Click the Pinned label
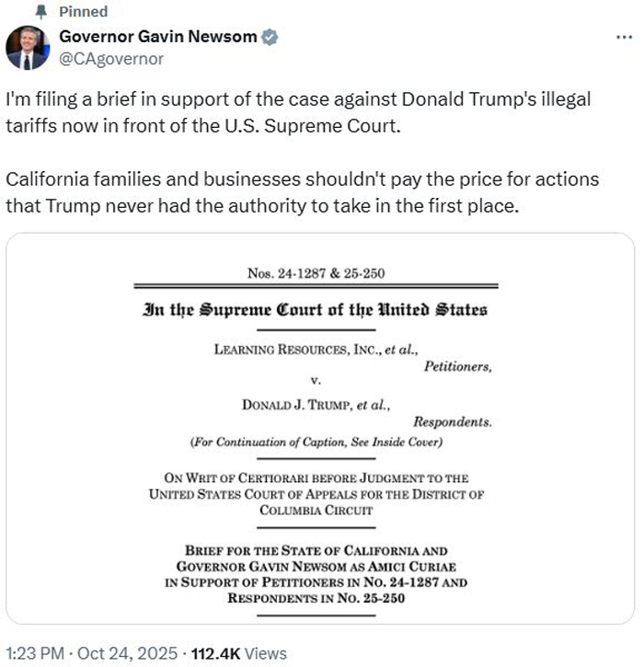The width and height of the screenshot is (644, 667). pos(83,12)
